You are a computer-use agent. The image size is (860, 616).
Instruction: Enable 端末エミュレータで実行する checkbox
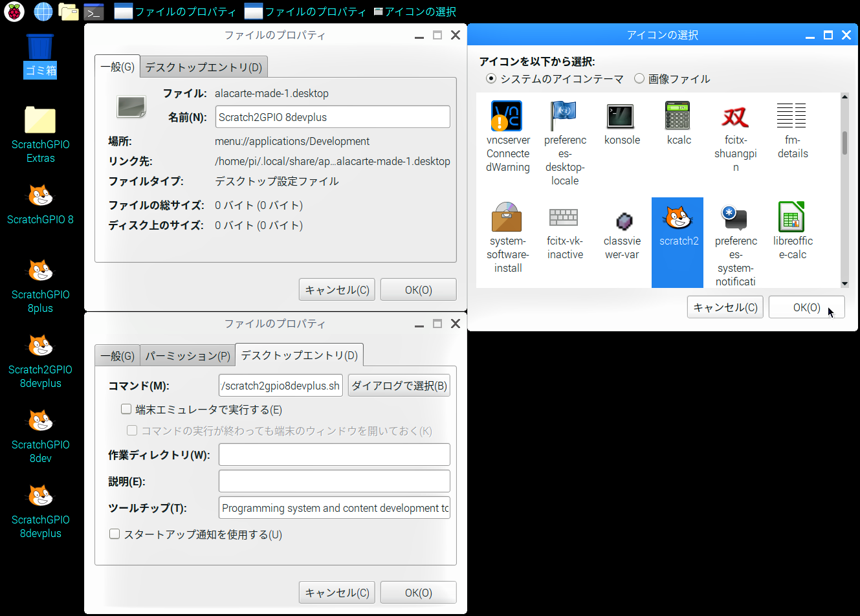[x=126, y=409]
